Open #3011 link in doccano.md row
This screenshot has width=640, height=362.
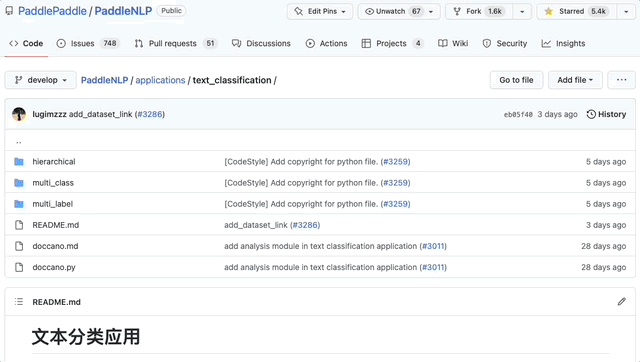(x=433, y=246)
